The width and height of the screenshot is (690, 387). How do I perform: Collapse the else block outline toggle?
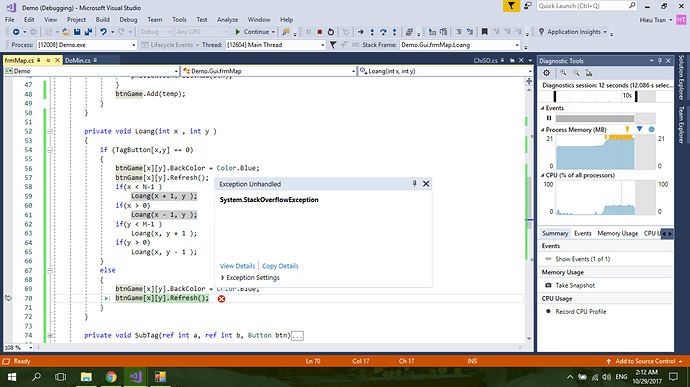click(50, 270)
